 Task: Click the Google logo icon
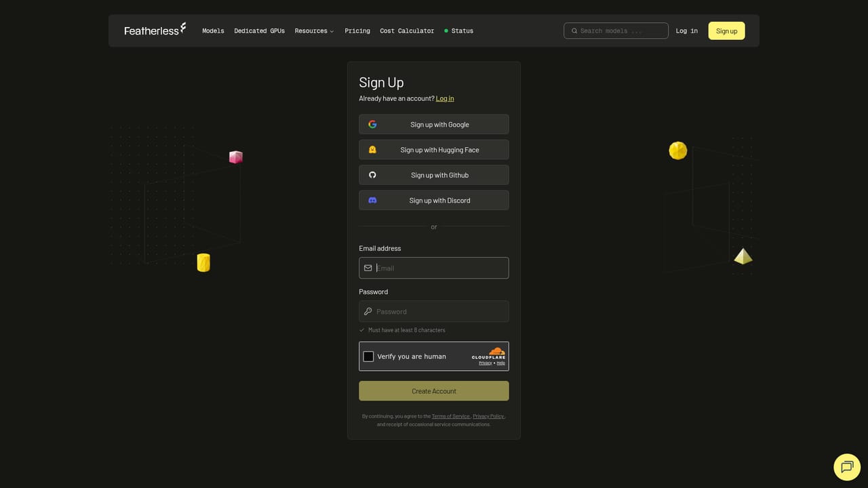[x=372, y=124]
